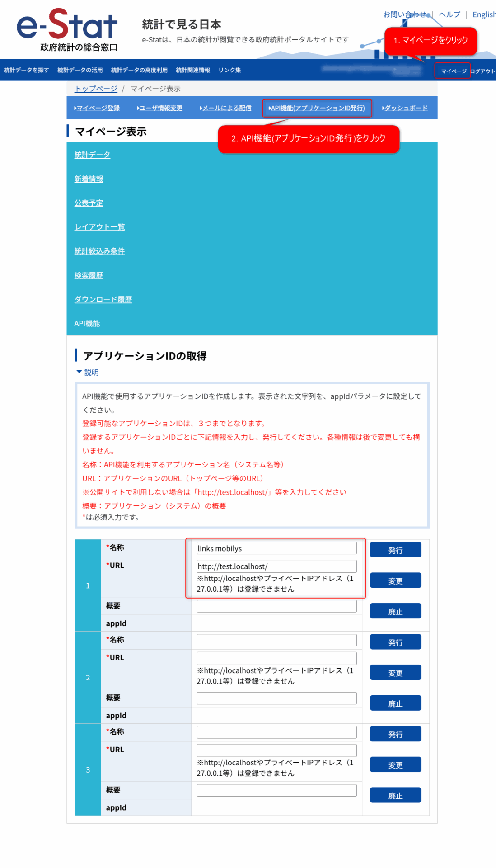Viewport: 496px width, 868px height.
Task: Click 発行 button for application 2
Action: 396,642
